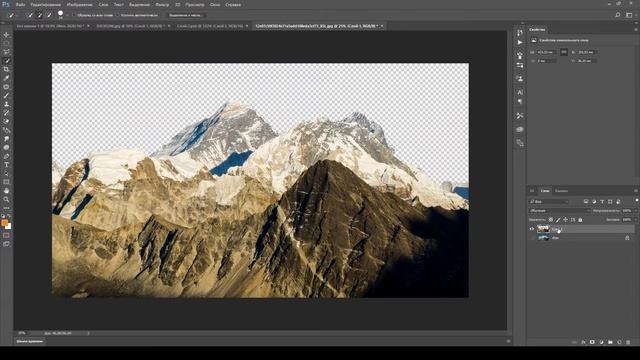
Task: Select the Brush tool in the toolbox
Action: [x=6, y=96]
